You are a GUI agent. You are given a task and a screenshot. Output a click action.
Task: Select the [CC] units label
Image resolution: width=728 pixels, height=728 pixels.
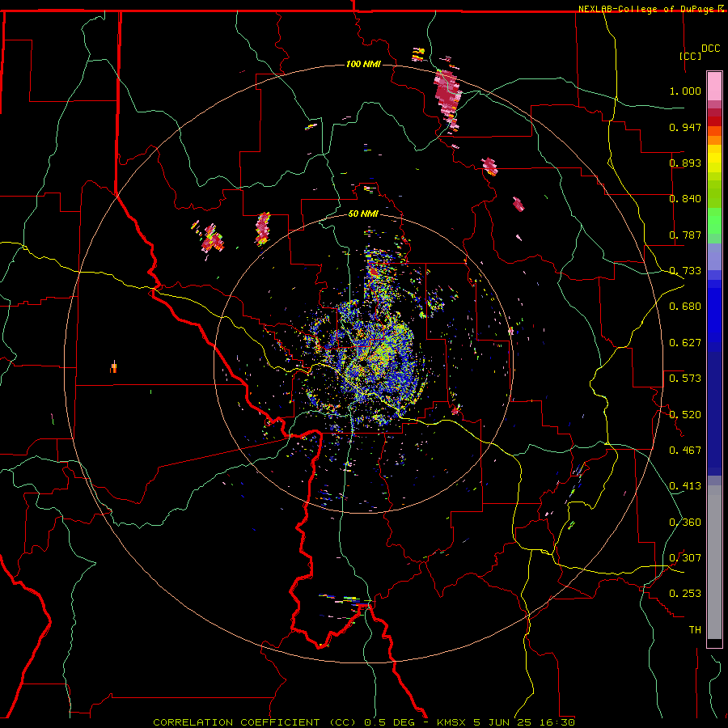[x=691, y=56]
